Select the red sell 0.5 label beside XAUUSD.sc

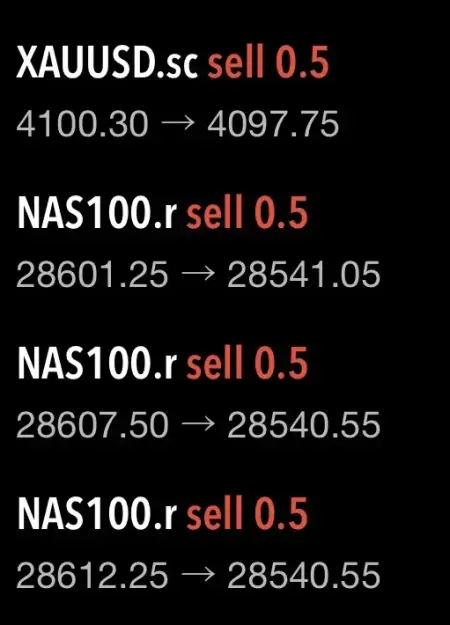268,62
